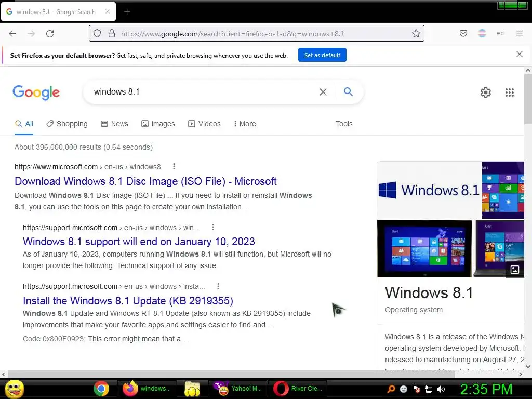Submit search with magnifying glass button
This screenshot has width=532, height=399.
coord(348,91)
